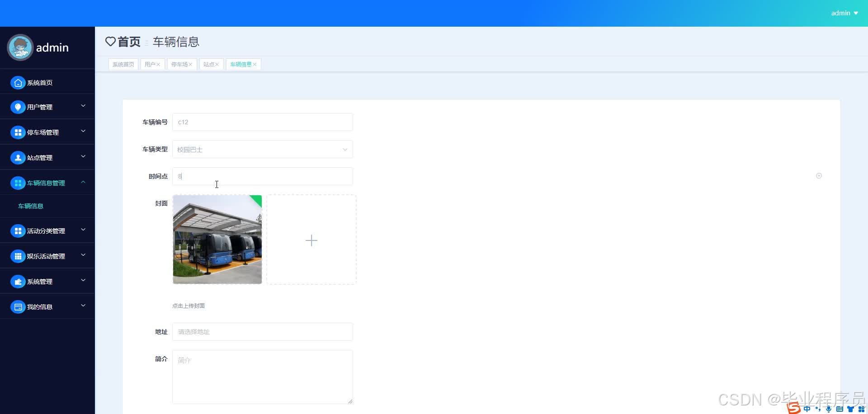Image resolution: width=868 pixels, height=414 pixels.
Task: Click the 车辆信息管理 grid icon
Action: point(18,183)
